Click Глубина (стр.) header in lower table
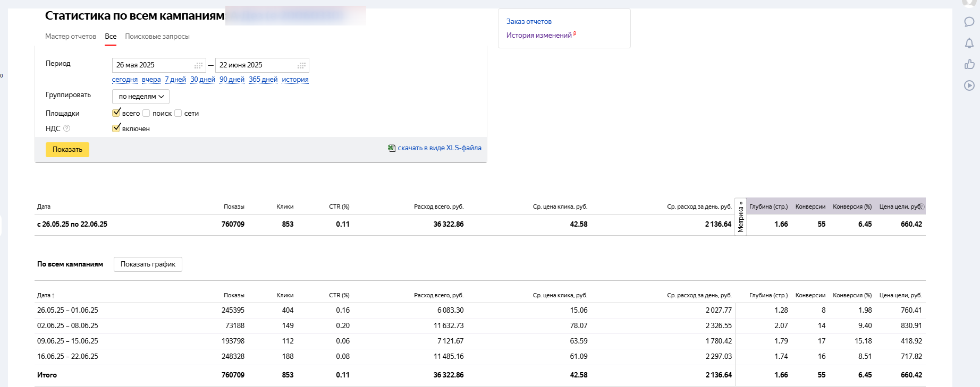 coord(768,295)
